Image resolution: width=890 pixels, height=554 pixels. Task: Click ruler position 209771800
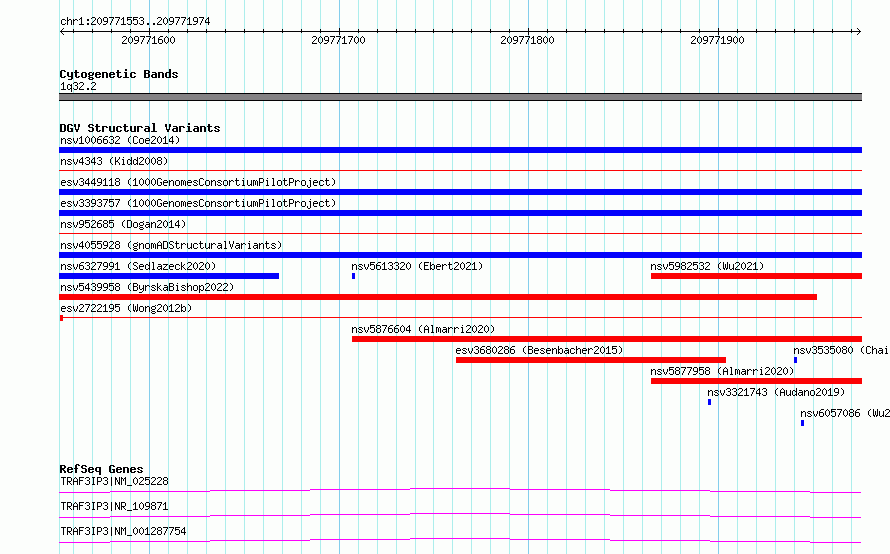(527, 40)
